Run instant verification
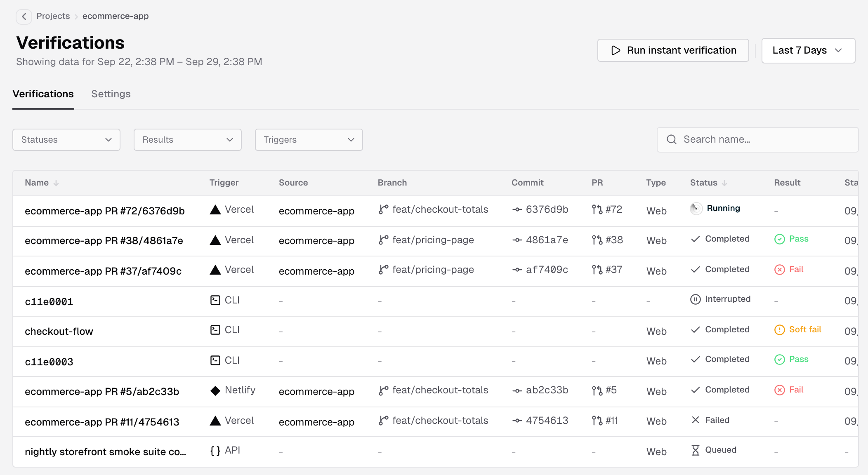Image resolution: width=868 pixels, height=475 pixels. tap(673, 50)
